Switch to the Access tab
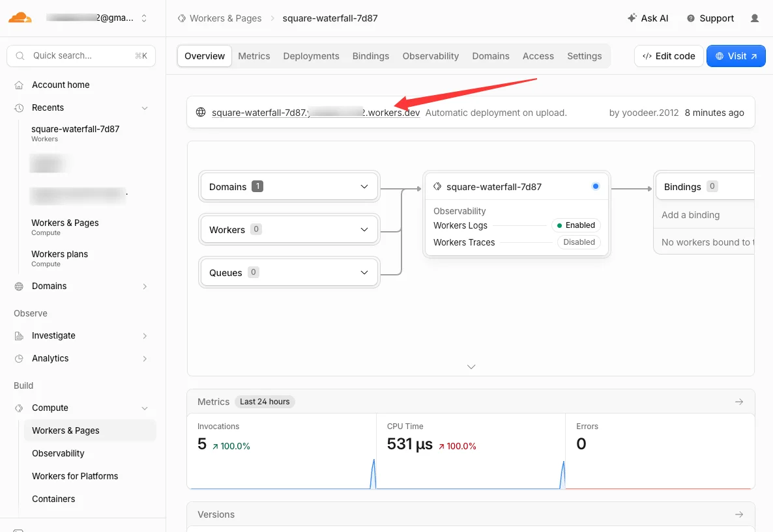Viewport: 773px width, 532px height. (x=538, y=56)
